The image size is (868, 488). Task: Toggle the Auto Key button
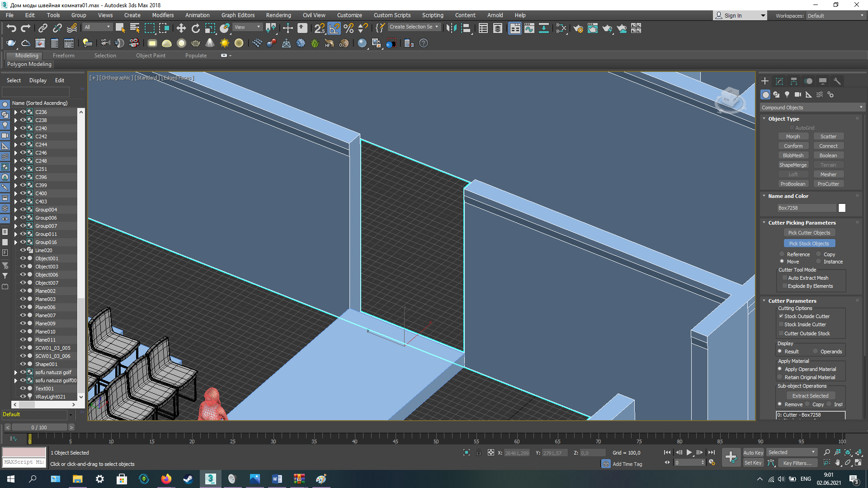click(753, 453)
